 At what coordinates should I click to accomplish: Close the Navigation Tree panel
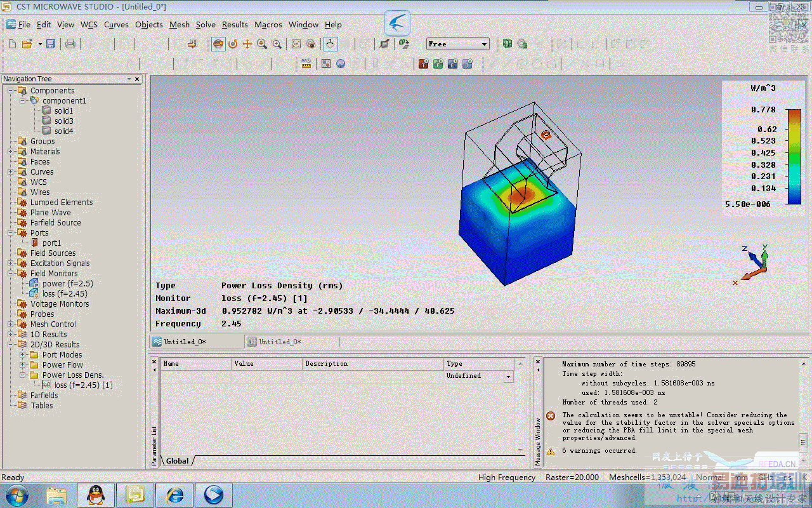(x=137, y=79)
